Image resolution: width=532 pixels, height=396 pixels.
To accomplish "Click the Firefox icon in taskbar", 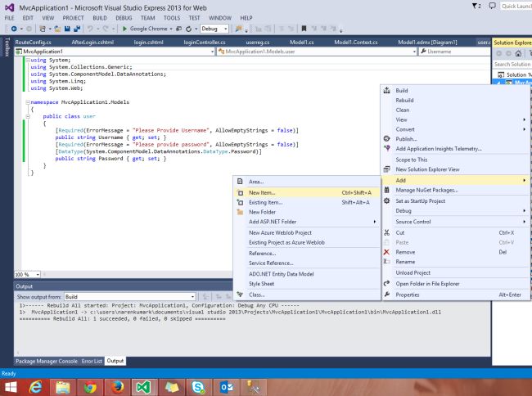I will pos(117,385).
